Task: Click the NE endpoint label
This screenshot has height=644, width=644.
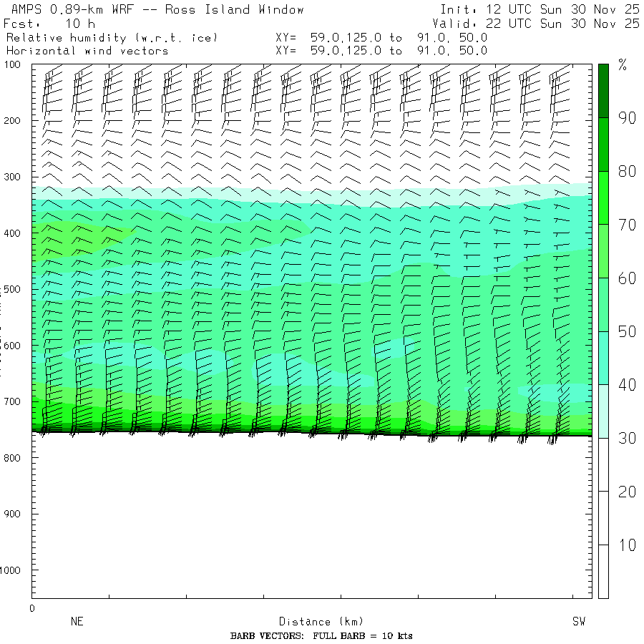Action: coord(77,622)
